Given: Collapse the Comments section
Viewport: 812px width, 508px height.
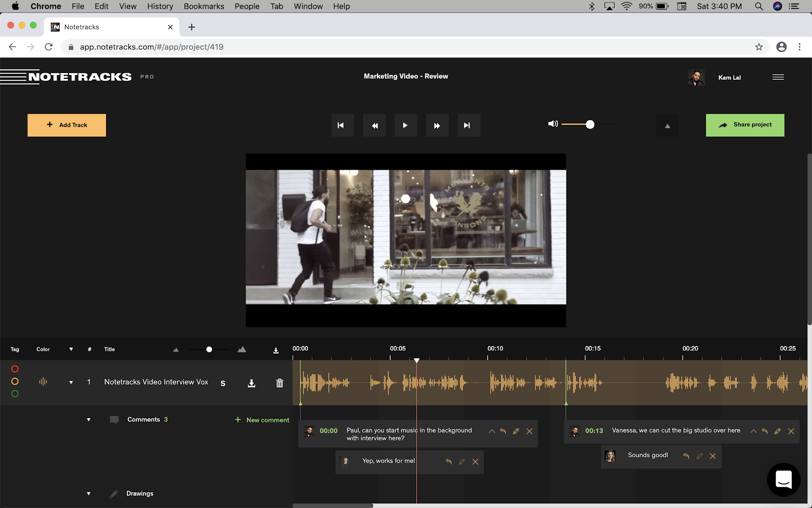Looking at the screenshot, I should point(89,420).
